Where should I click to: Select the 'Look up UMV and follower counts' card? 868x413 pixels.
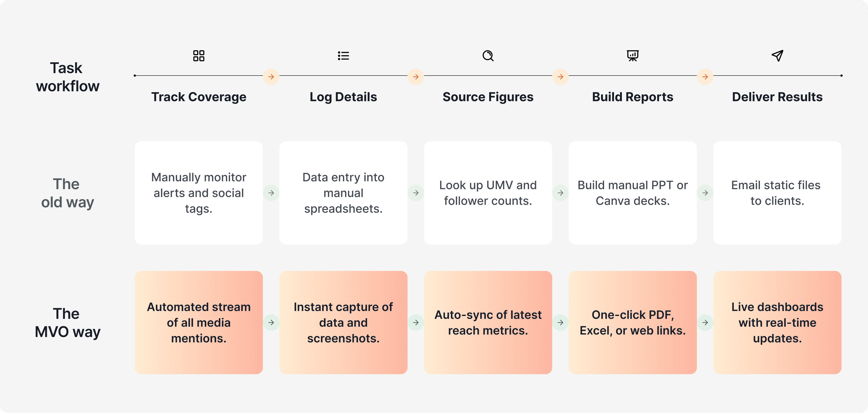tap(488, 193)
